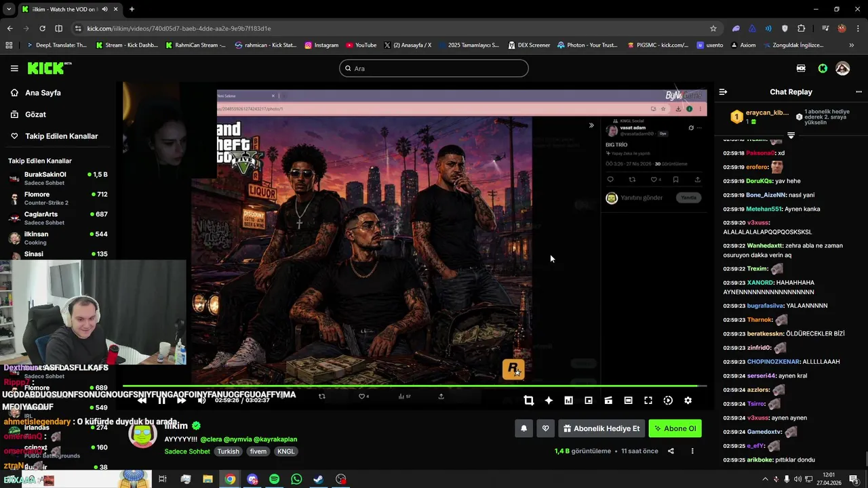Open the Chrome extensions puzzle icon
Screen dimensions: 868x488
(802, 28)
